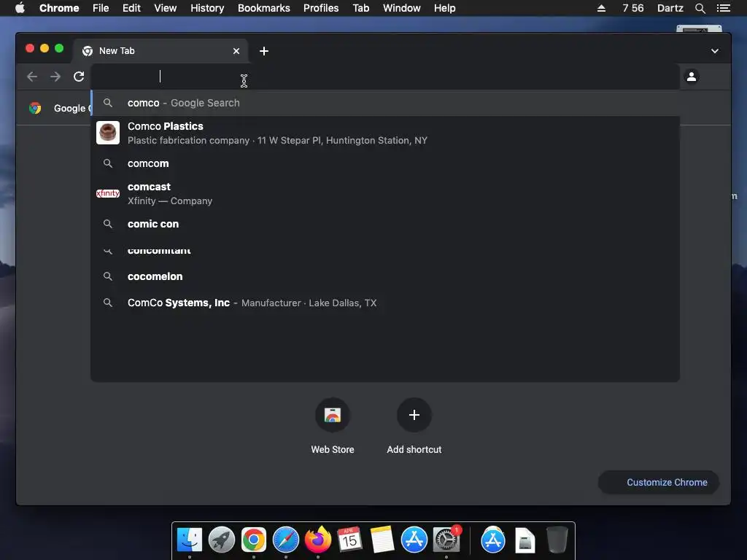Image resolution: width=747 pixels, height=560 pixels.
Task: Click the forward navigation arrow
Action: tap(55, 77)
